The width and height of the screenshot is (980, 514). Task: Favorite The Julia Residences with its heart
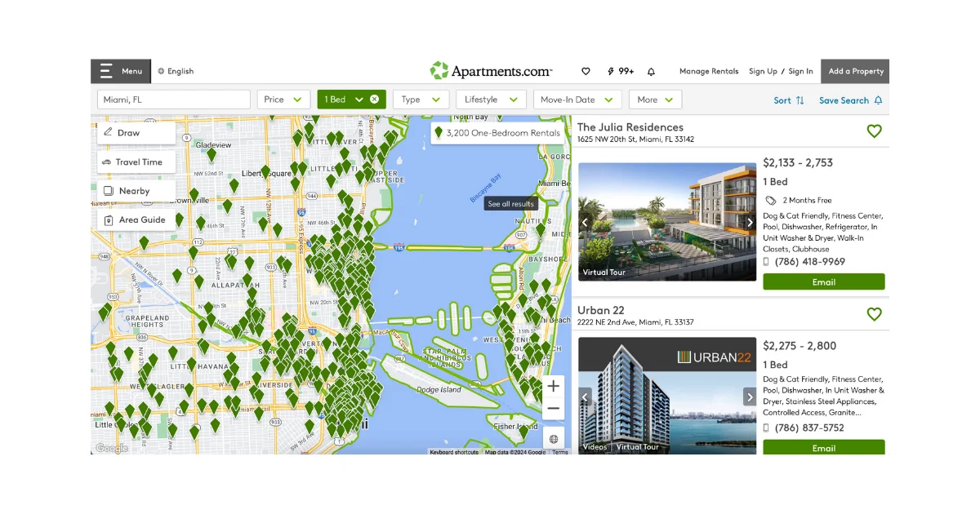tap(874, 131)
